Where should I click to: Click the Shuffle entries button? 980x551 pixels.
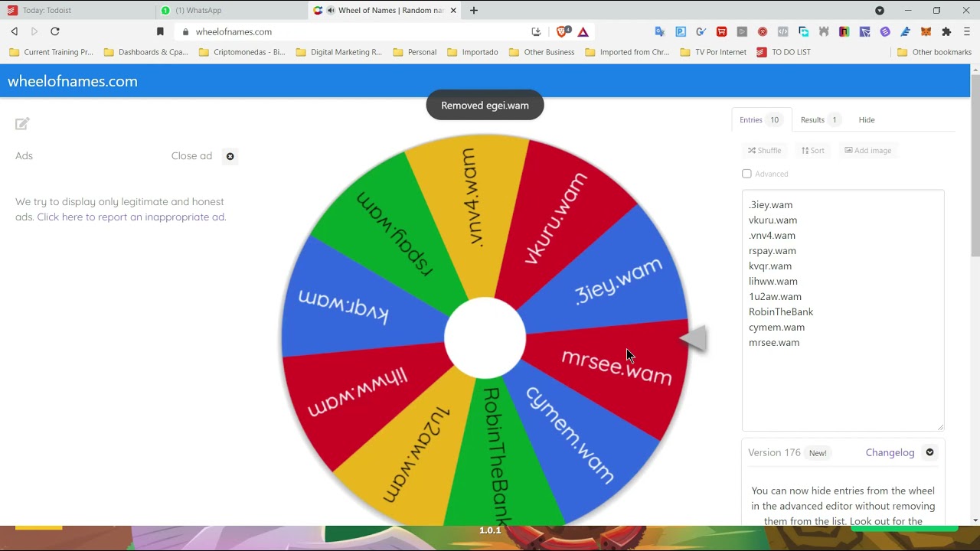[x=764, y=150]
